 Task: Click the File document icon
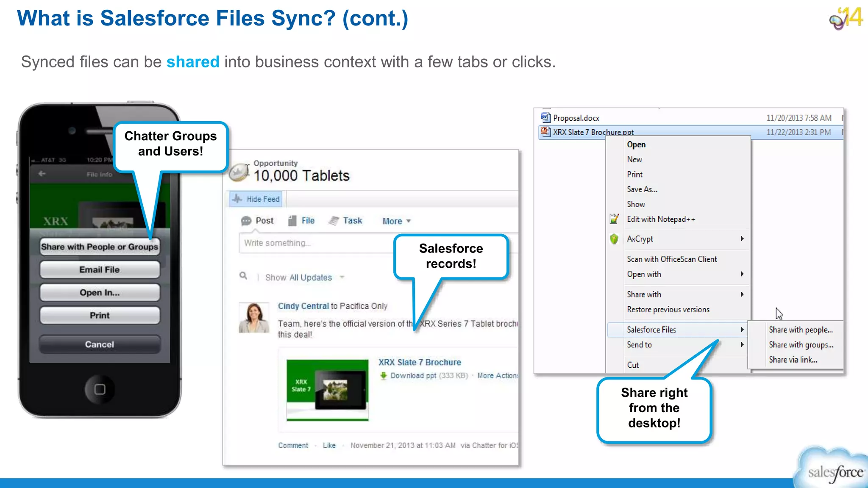point(292,221)
